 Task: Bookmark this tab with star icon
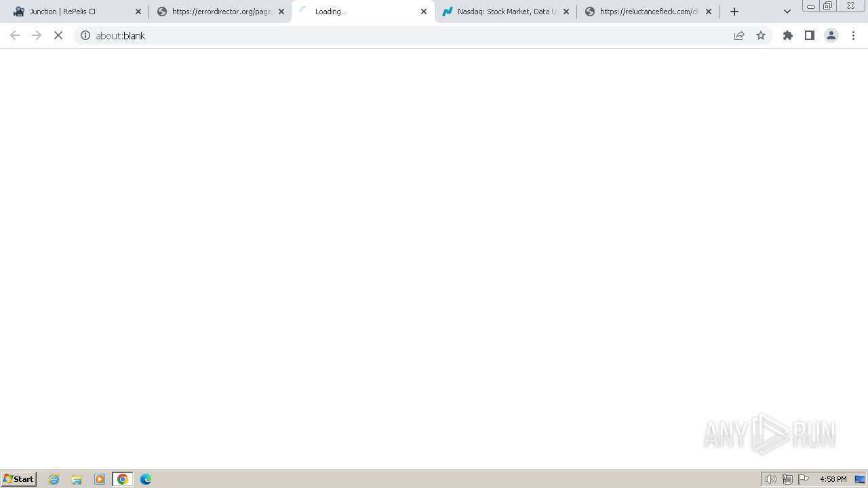tap(761, 35)
